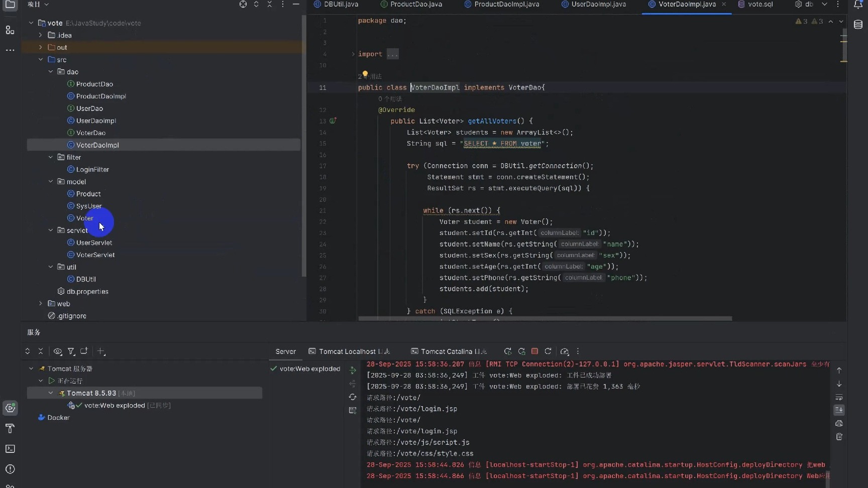Viewport: 868px width, 488px height.
Task: Open the Structure tool window in left sidebar
Action: (10, 30)
